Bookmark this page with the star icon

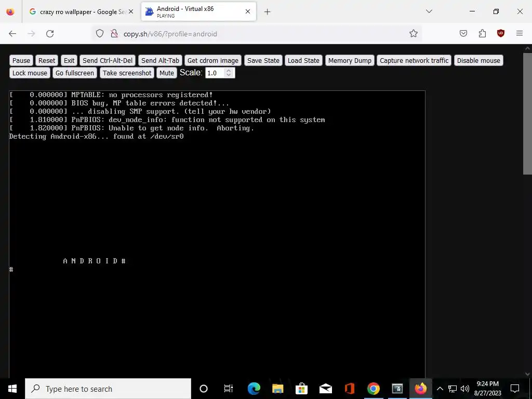coord(413,34)
